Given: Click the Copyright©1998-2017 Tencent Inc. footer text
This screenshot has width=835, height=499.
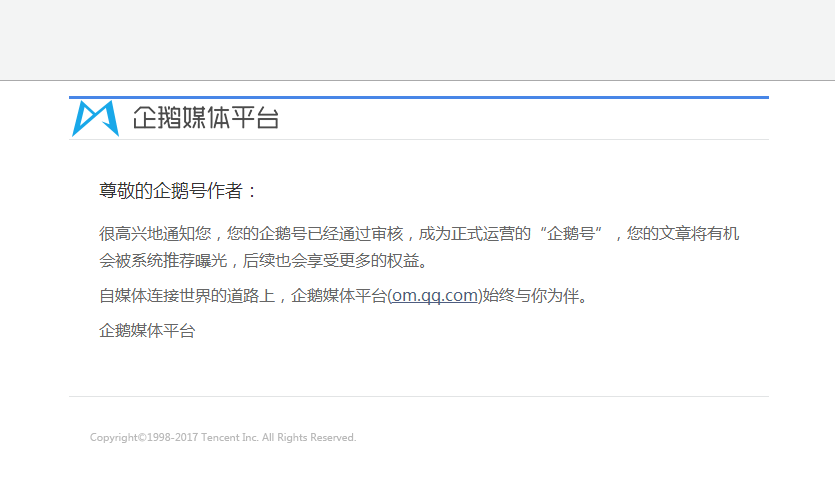Looking at the screenshot, I should tap(223, 437).
